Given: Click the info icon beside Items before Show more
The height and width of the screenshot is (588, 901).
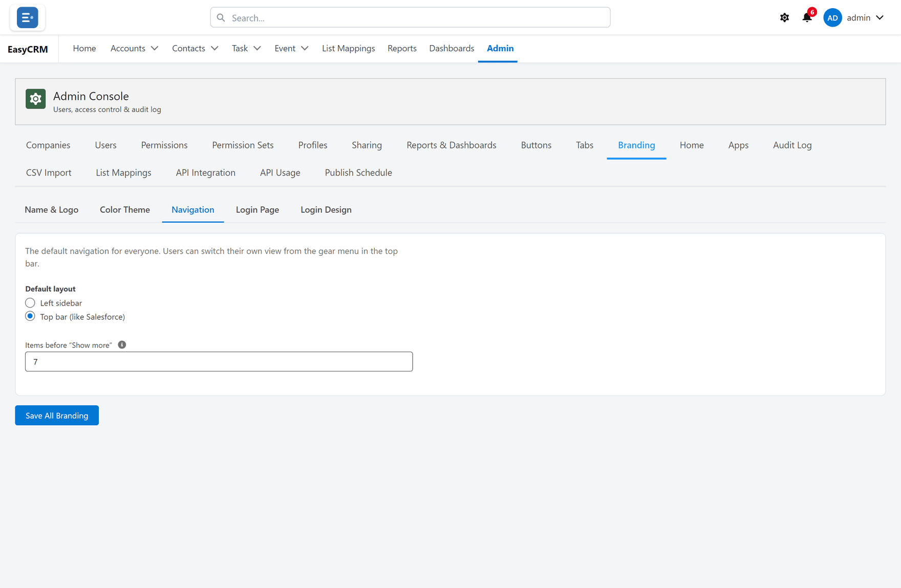Looking at the screenshot, I should click(x=122, y=345).
